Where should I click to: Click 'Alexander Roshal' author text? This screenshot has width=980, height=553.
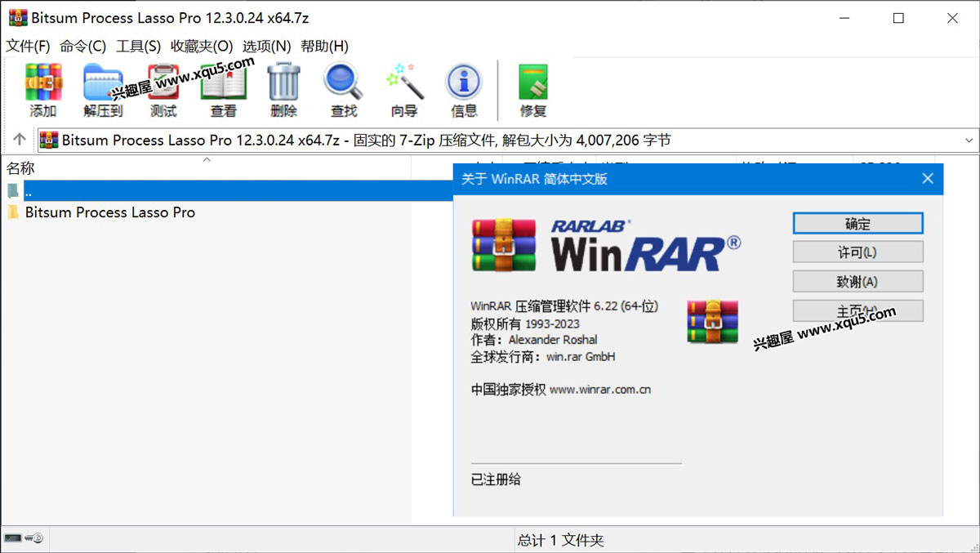pos(553,339)
